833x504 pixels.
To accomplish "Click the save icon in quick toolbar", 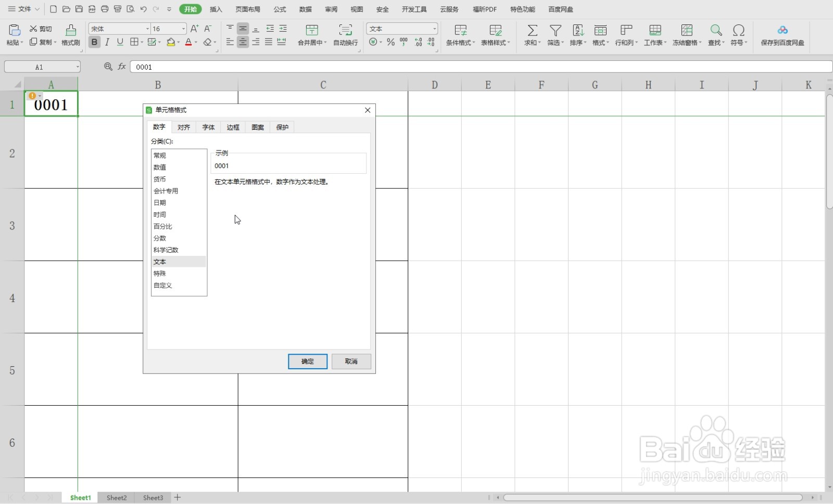I will tap(79, 9).
